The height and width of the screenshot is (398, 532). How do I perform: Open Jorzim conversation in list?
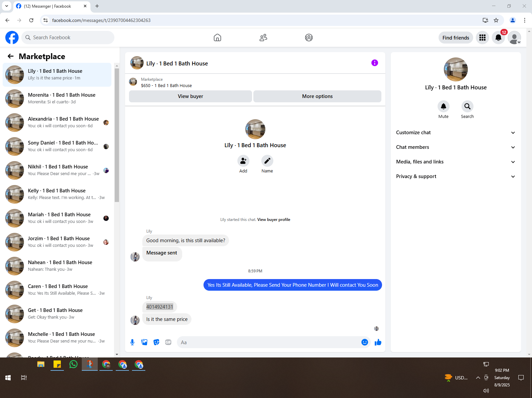pyautogui.click(x=57, y=242)
